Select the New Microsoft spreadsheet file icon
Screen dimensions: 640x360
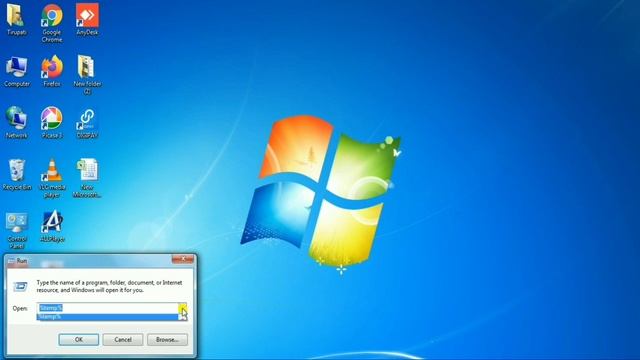point(87,178)
